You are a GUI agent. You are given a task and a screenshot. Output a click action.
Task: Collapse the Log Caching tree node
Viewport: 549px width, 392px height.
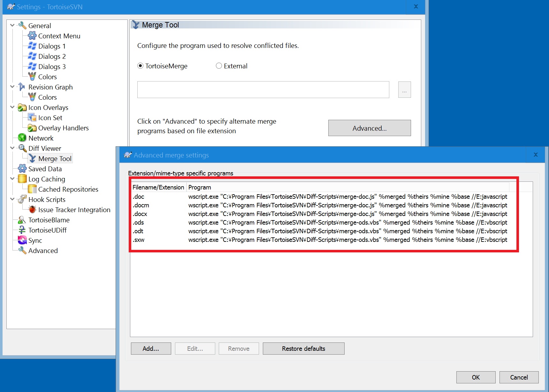(x=12, y=179)
